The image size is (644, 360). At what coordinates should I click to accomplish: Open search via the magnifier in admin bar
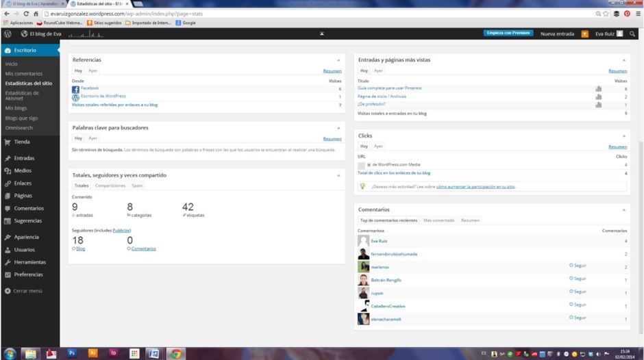(632, 34)
